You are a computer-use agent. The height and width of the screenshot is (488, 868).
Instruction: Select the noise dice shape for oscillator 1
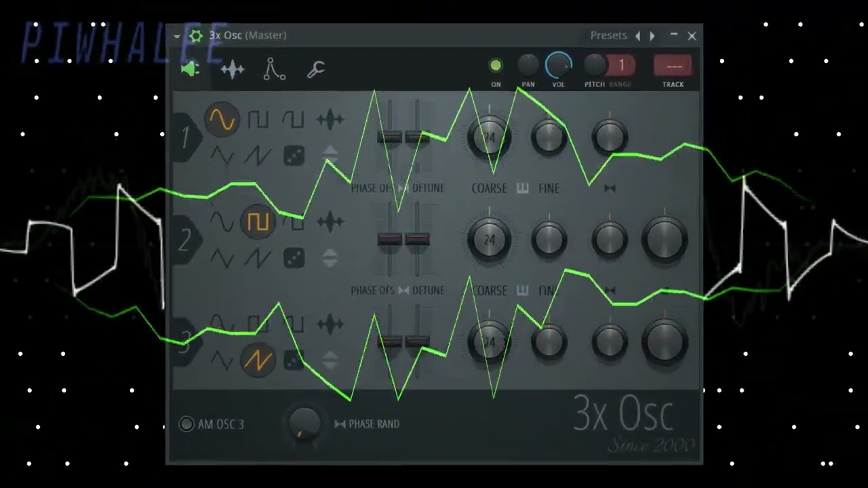pos(294,156)
